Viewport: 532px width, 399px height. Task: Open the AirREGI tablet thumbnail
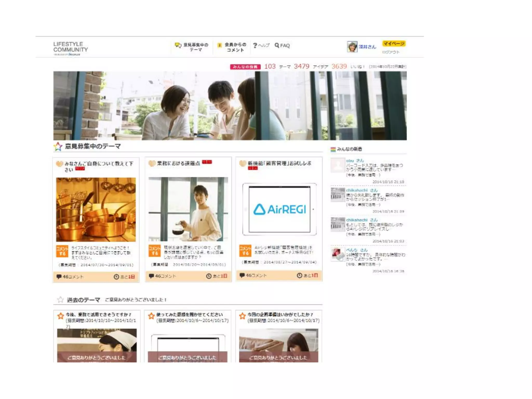point(279,209)
